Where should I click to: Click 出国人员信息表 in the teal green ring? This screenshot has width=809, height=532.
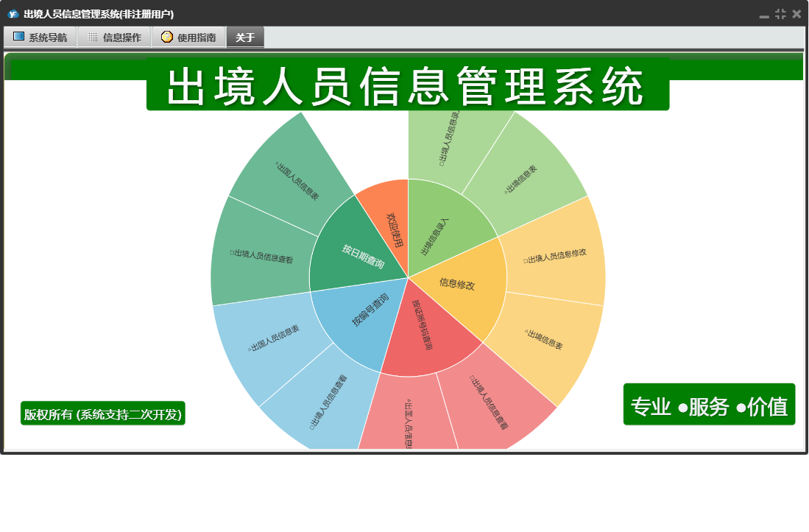pos(297,180)
